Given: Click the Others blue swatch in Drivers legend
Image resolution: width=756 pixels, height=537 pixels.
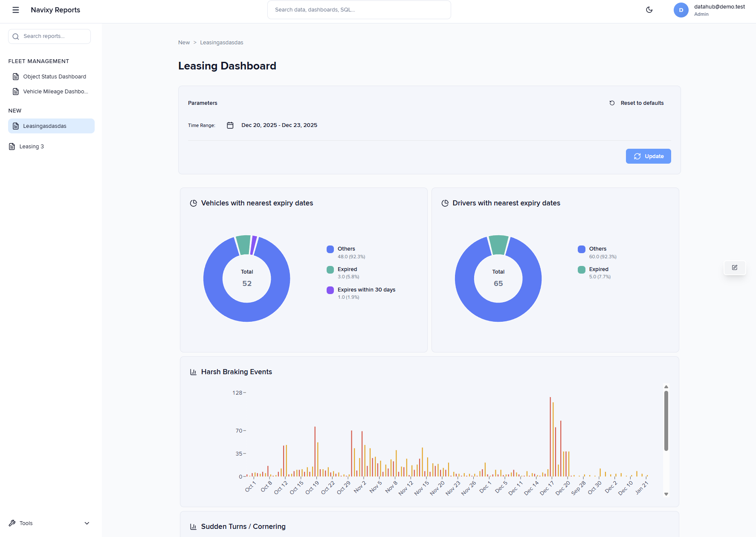Looking at the screenshot, I should click(x=581, y=249).
